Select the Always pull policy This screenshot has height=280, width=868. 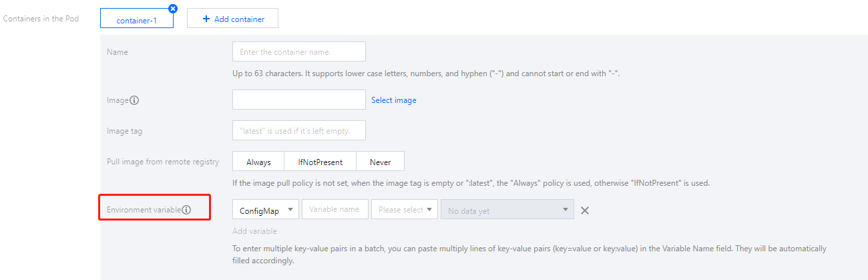258,162
